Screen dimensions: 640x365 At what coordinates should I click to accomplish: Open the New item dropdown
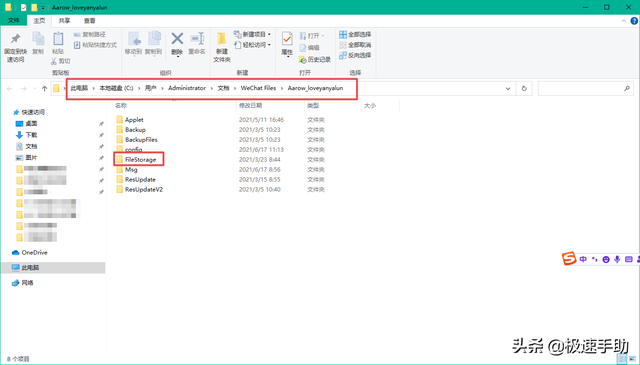pos(252,34)
